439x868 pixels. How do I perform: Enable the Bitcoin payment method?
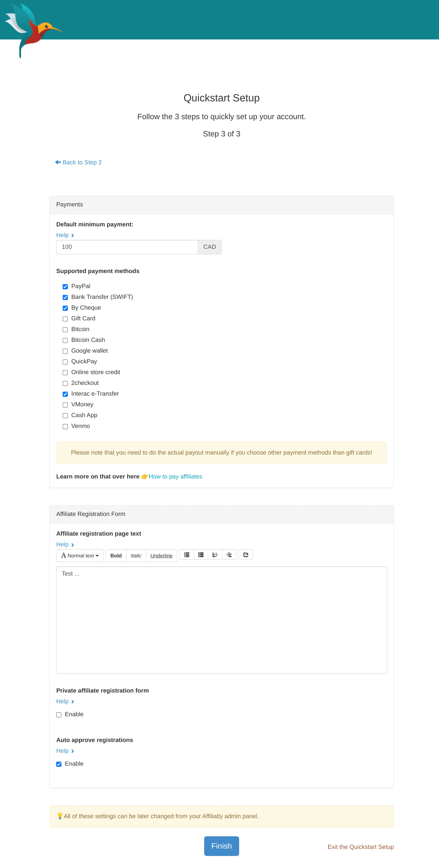[65, 330]
